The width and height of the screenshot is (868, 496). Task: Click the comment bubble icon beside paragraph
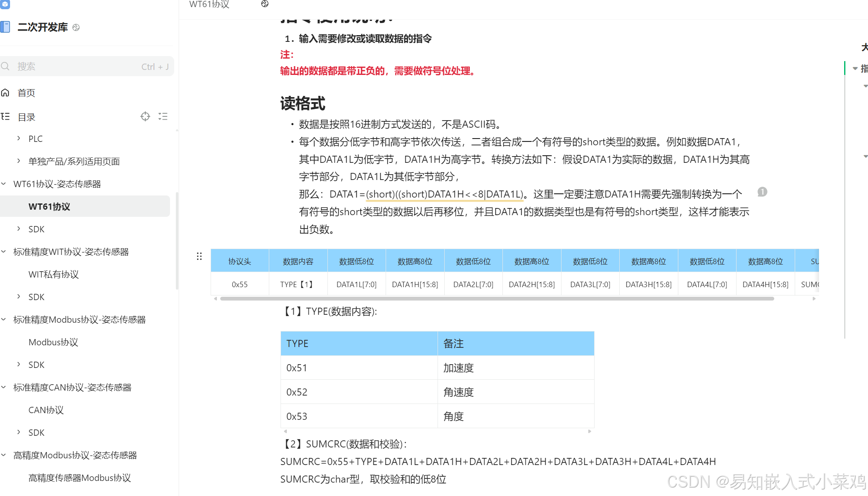[x=762, y=192]
